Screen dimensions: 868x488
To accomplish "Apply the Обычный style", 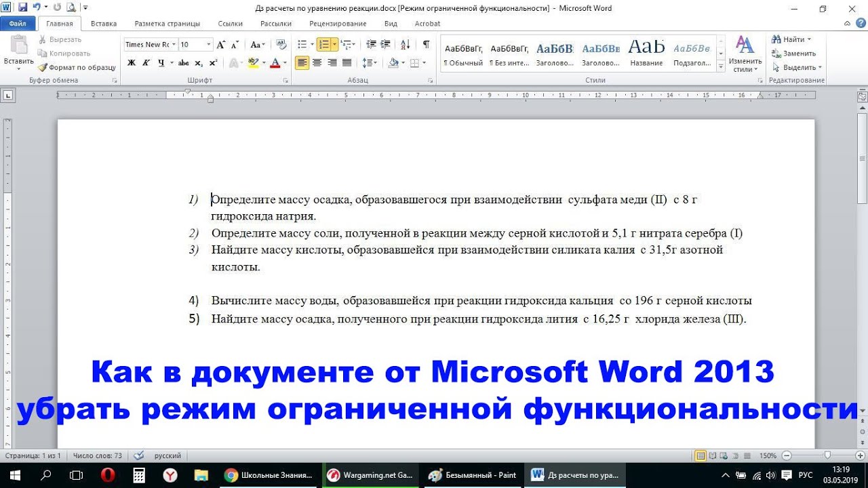I will 463,54.
